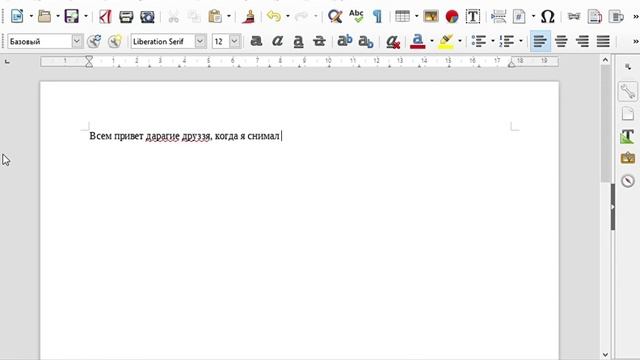Open Find and Replace
The height and width of the screenshot is (360, 640).
335,16
